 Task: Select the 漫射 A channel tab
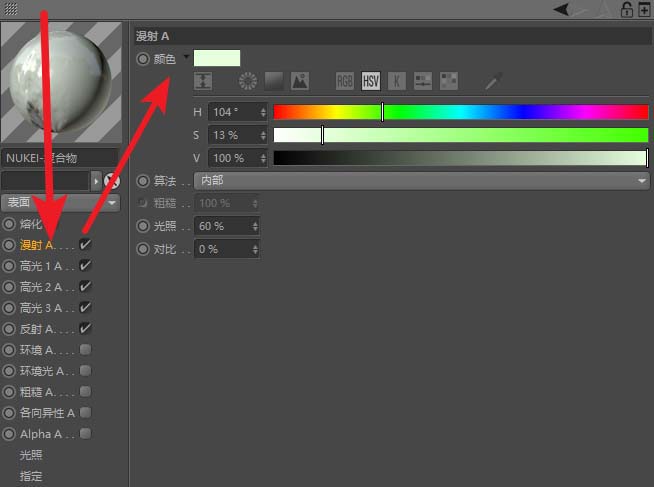[x=38, y=245]
